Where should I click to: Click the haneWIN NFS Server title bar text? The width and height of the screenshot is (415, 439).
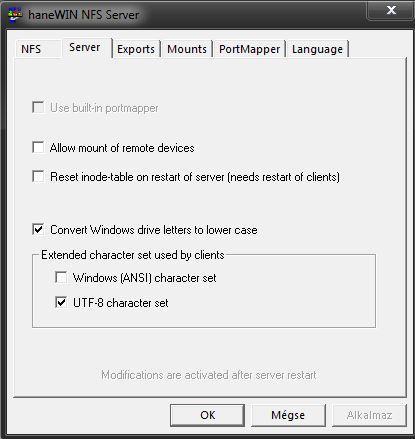point(84,15)
